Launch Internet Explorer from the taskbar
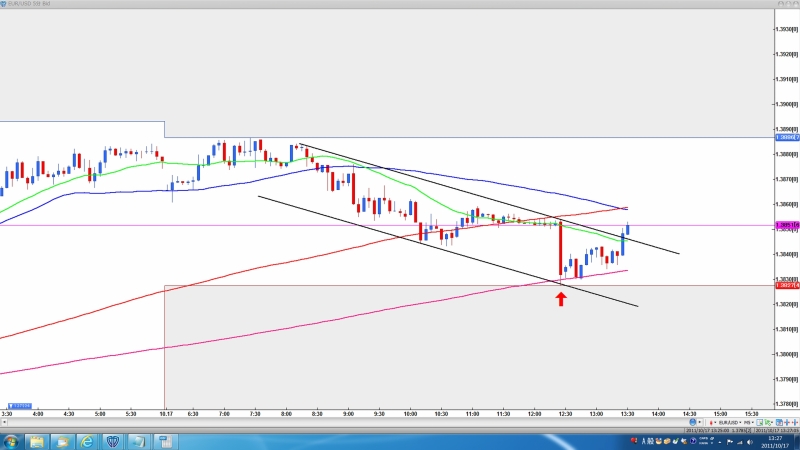Viewport: 800px width, 450px height. pyautogui.click(x=87, y=442)
